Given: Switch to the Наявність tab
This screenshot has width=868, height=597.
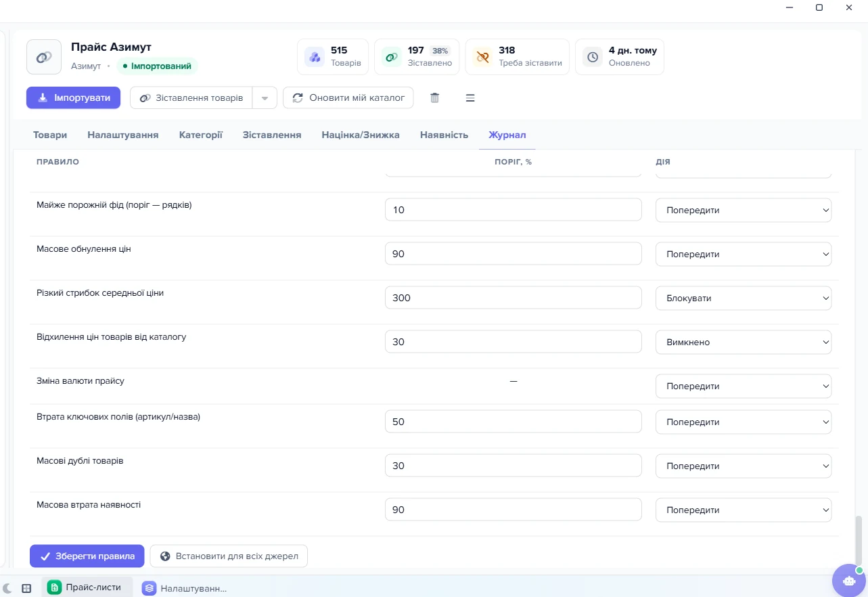Looking at the screenshot, I should (444, 135).
